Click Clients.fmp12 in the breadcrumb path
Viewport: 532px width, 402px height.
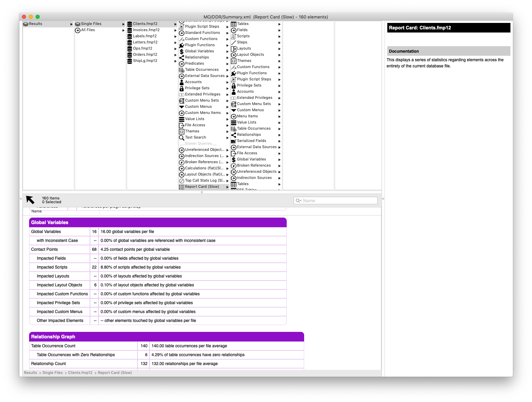[x=80, y=373]
